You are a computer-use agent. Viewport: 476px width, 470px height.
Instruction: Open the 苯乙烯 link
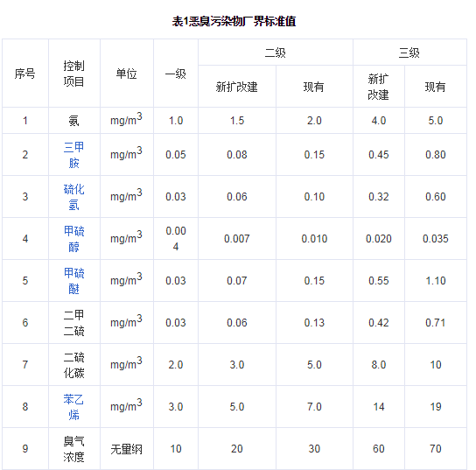point(73,407)
